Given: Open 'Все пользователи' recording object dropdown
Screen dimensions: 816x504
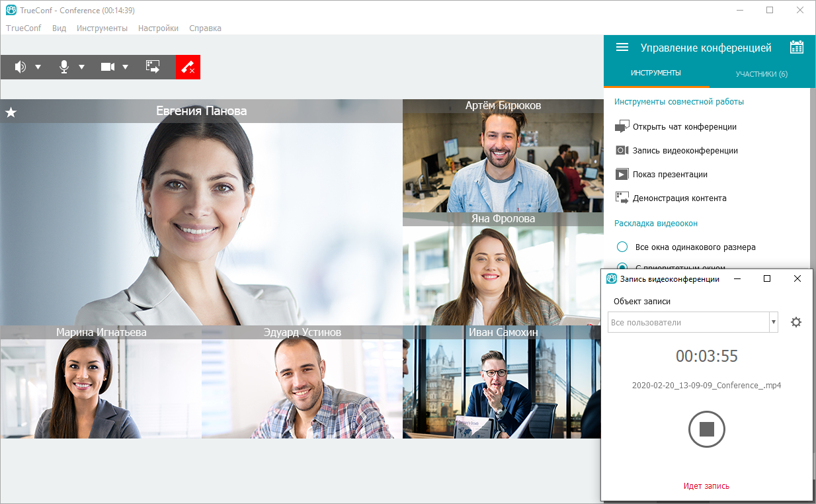Looking at the screenshot, I should coord(692,323).
